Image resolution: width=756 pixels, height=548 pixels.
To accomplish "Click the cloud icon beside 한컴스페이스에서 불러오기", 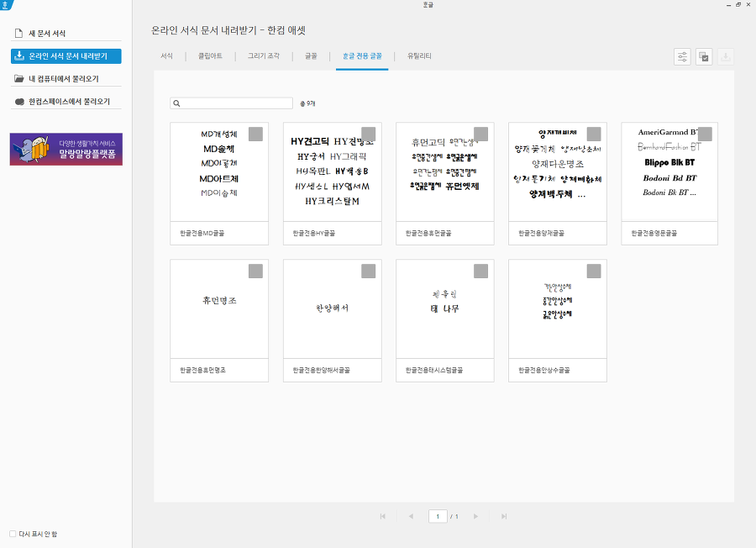I will 19,102.
